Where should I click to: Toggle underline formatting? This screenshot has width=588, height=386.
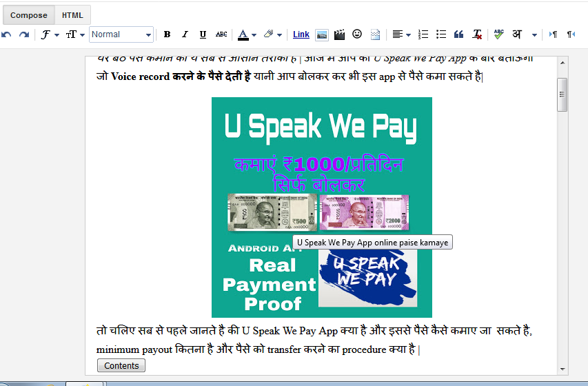203,34
